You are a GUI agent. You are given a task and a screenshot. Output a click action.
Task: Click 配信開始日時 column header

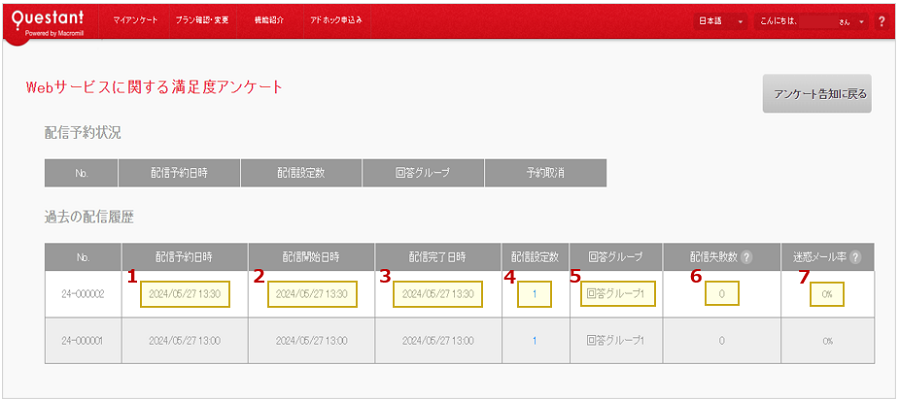(312, 257)
